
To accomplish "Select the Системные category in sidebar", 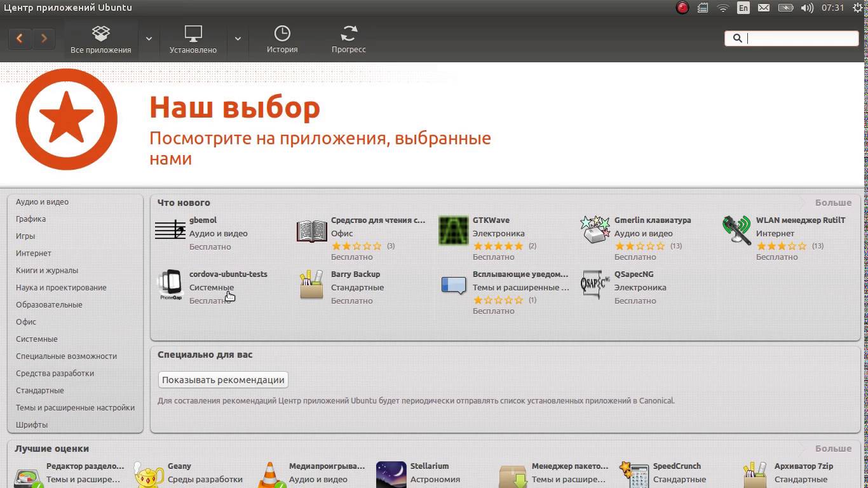I will click(x=37, y=339).
